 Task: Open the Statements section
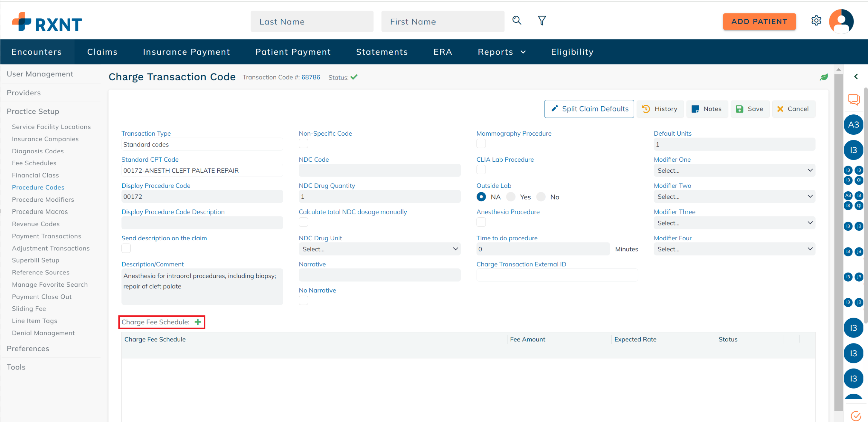(x=382, y=52)
